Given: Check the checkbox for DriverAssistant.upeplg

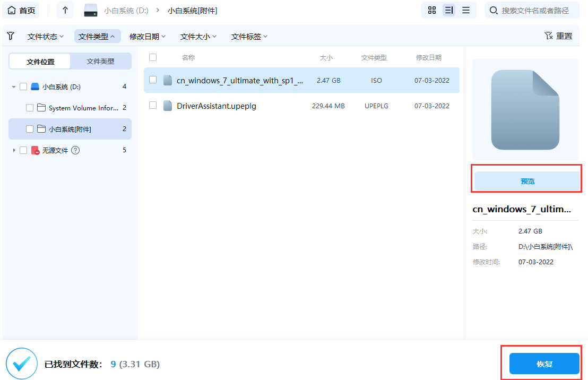Looking at the screenshot, I should click(x=153, y=106).
